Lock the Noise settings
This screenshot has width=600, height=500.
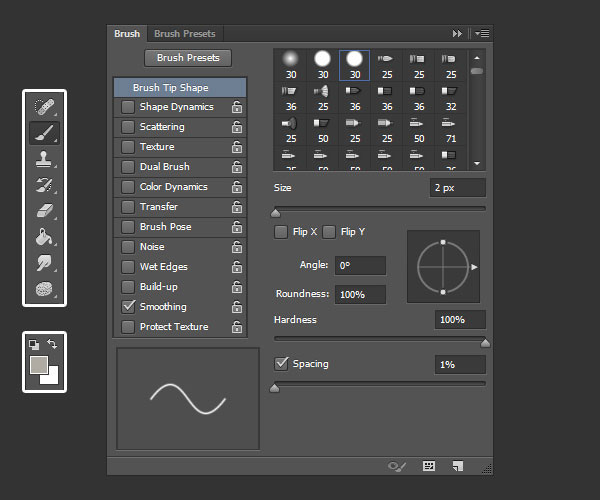point(237,247)
